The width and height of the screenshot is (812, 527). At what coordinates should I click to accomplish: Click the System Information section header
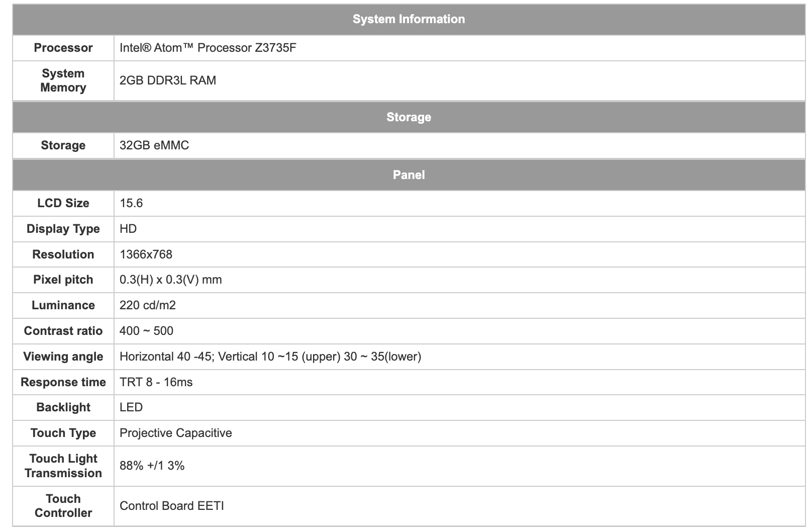409,19
